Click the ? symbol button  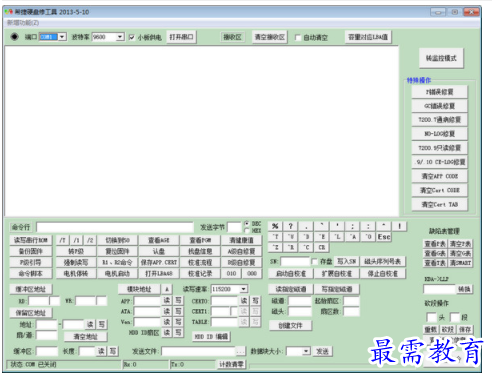290,226
